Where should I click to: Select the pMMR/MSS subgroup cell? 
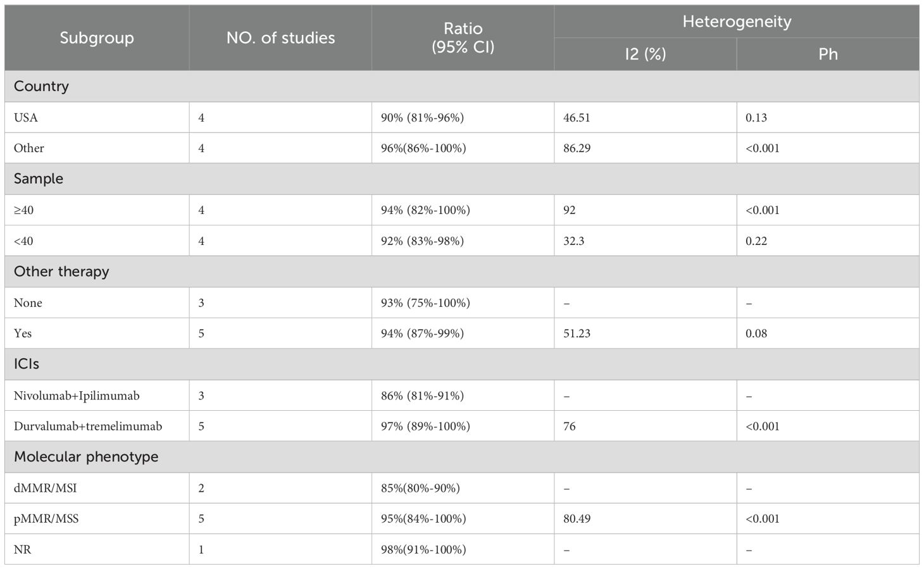point(97,518)
